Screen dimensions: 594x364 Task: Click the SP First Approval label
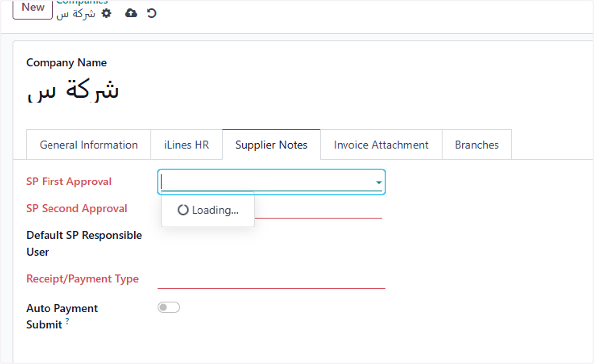tap(69, 182)
